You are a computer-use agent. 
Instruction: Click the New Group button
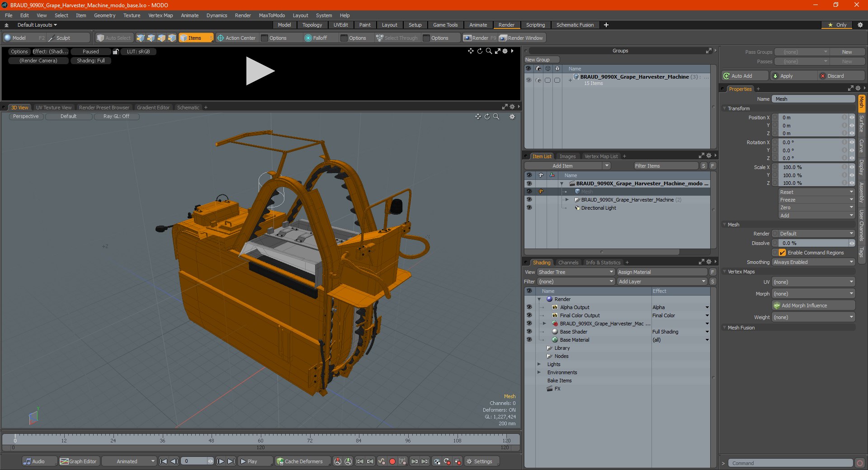[542, 60]
